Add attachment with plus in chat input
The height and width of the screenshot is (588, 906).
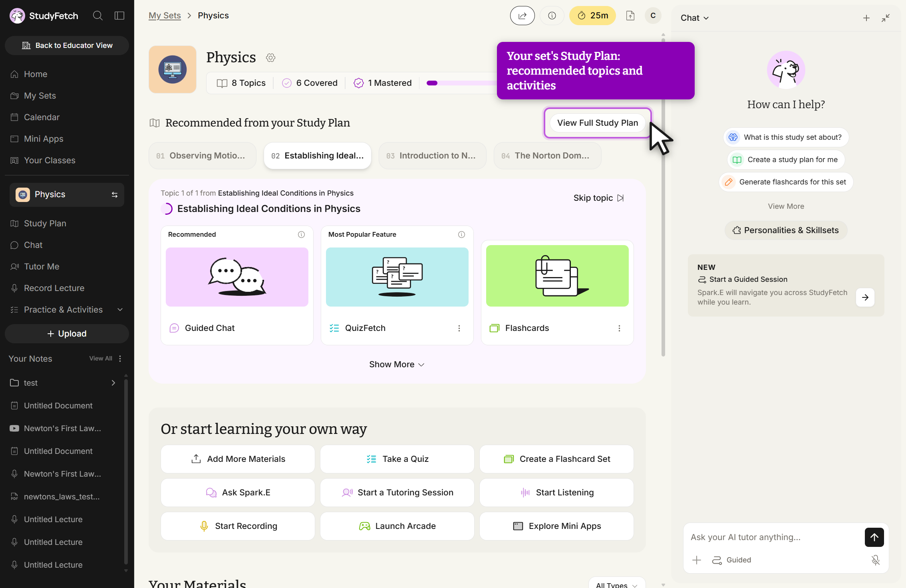tap(697, 560)
